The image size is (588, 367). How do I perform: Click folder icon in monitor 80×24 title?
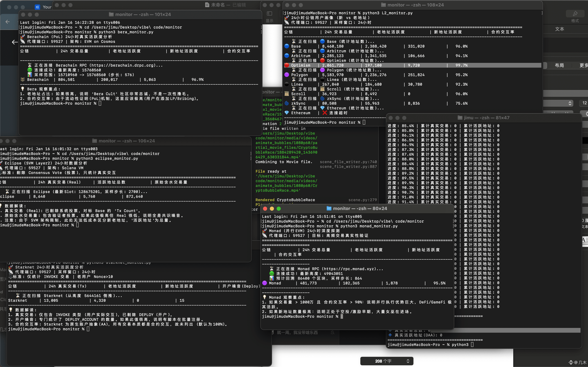pos(329,208)
